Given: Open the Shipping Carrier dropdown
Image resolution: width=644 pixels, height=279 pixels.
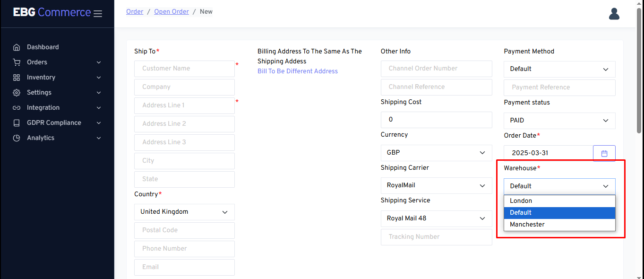Looking at the screenshot, I should pos(436,185).
